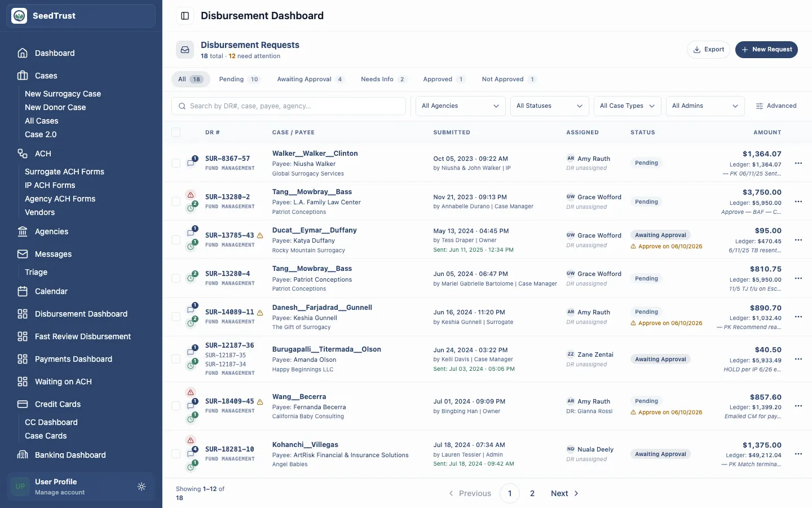Open the All Statuses dropdown
This screenshot has width=812, height=508.
pyautogui.click(x=550, y=106)
